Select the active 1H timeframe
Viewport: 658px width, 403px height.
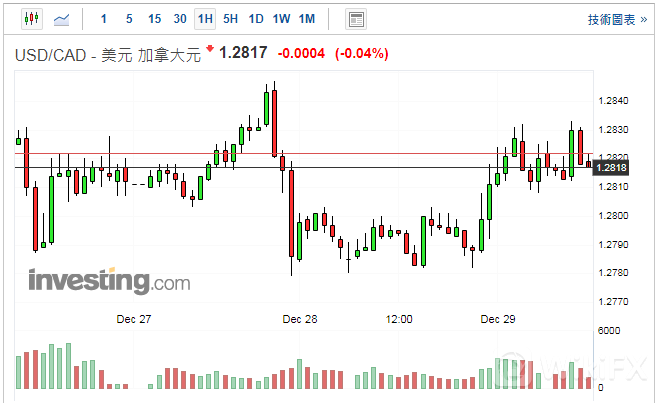(205, 19)
